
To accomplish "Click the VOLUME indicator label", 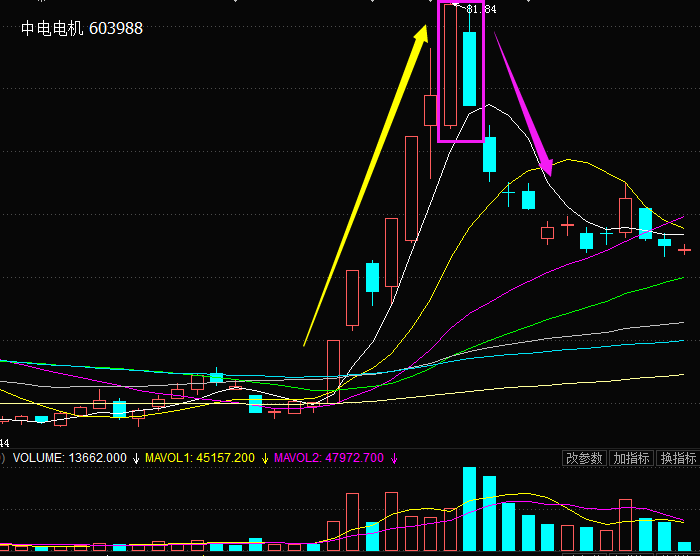I will [38, 458].
